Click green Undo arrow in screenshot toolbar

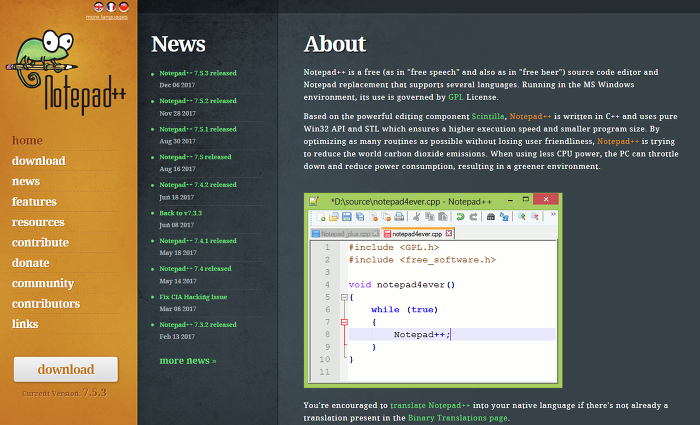point(460,217)
